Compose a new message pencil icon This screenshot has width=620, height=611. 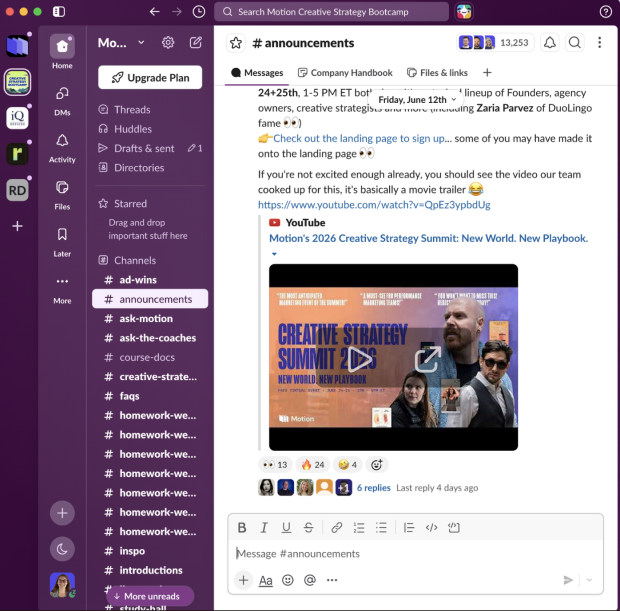(x=196, y=42)
